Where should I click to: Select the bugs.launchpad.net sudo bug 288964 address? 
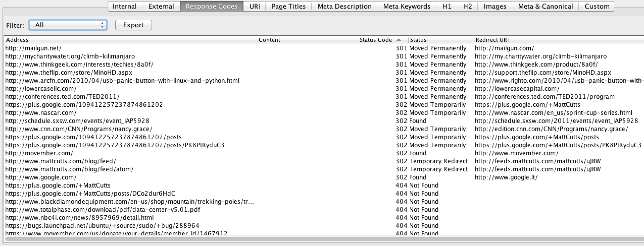[102, 226]
